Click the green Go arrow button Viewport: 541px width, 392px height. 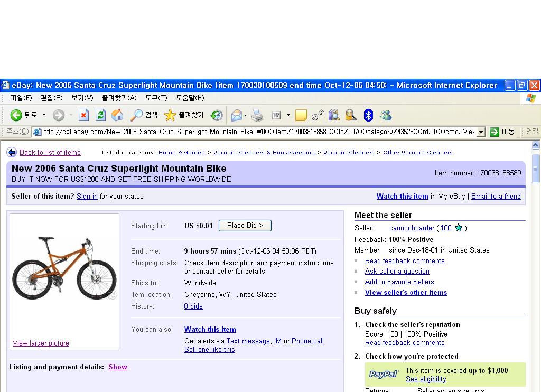point(495,132)
